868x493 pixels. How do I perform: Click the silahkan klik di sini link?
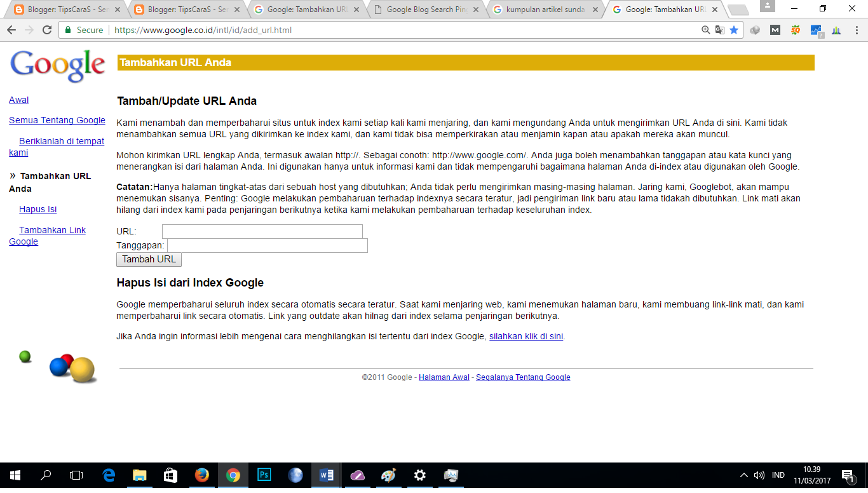526,336
